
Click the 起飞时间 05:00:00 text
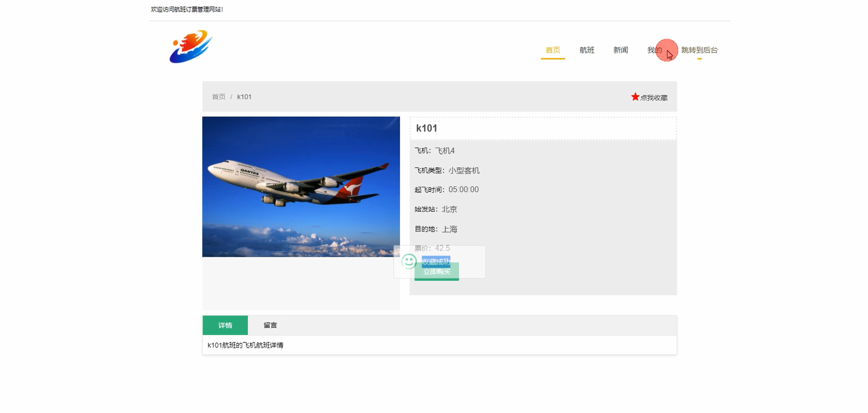[x=446, y=189]
